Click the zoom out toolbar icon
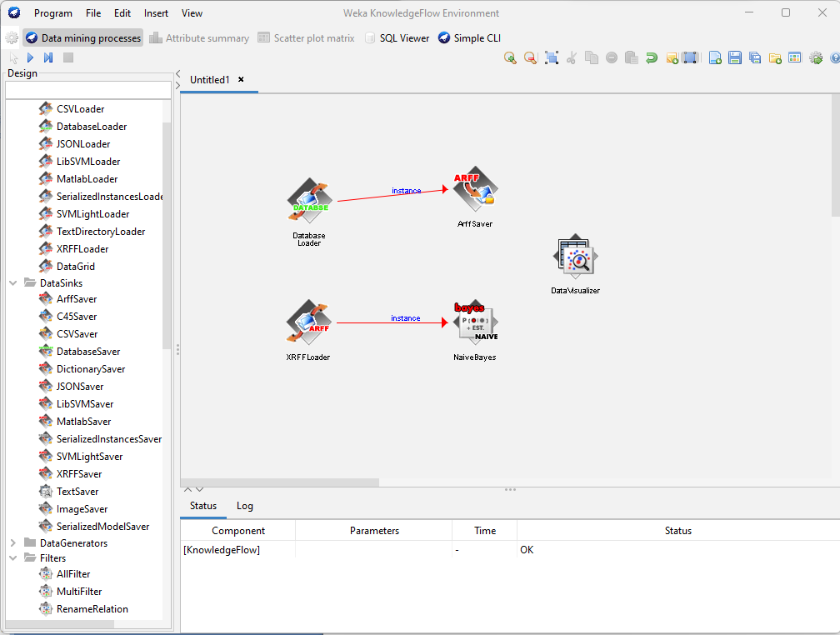 click(530, 57)
